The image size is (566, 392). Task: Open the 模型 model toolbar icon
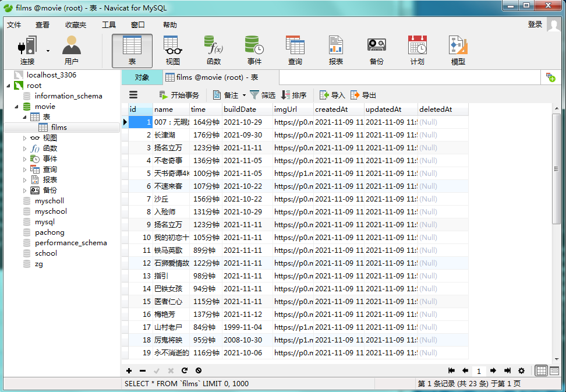coord(458,51)
